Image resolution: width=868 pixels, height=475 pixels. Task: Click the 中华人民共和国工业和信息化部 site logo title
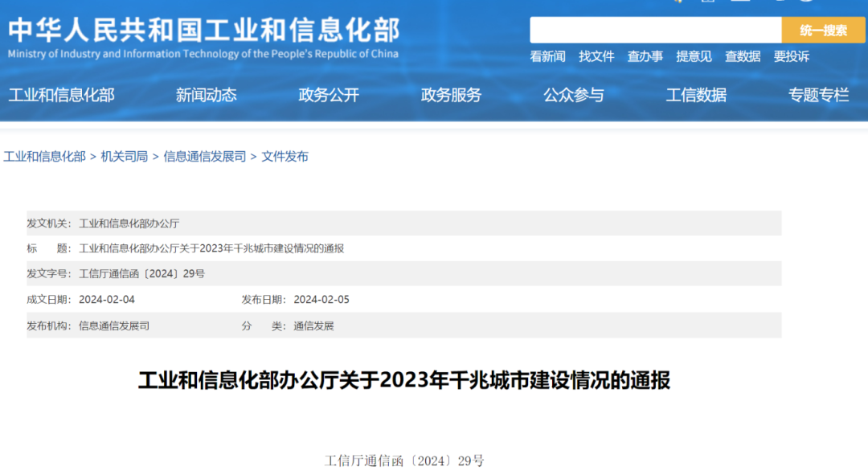pyautogui.click(x=203, y=32)
